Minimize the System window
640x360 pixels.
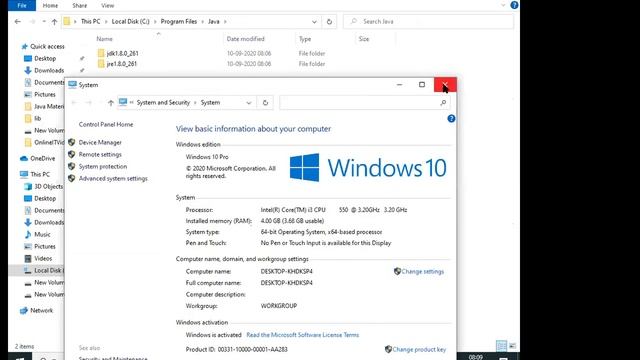pyautogui.click(x=400, y=85)
